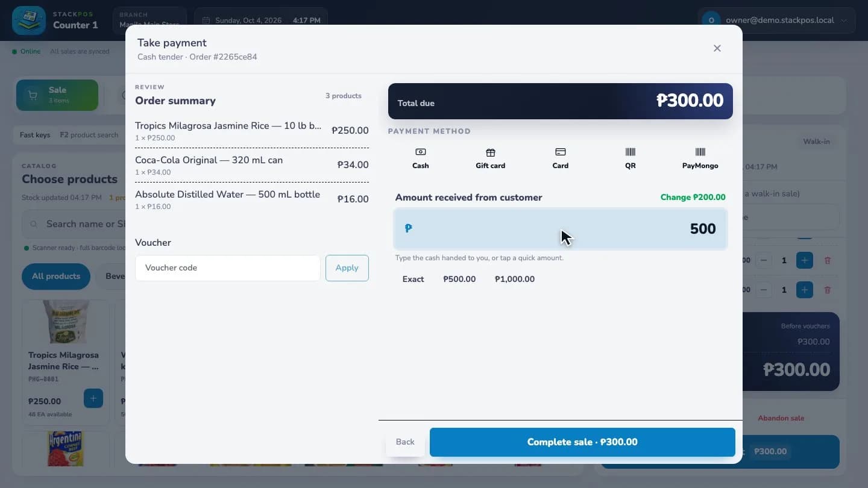Select QR payment method
This screenshot has height=488, width=868.
(x=630, y=158)
